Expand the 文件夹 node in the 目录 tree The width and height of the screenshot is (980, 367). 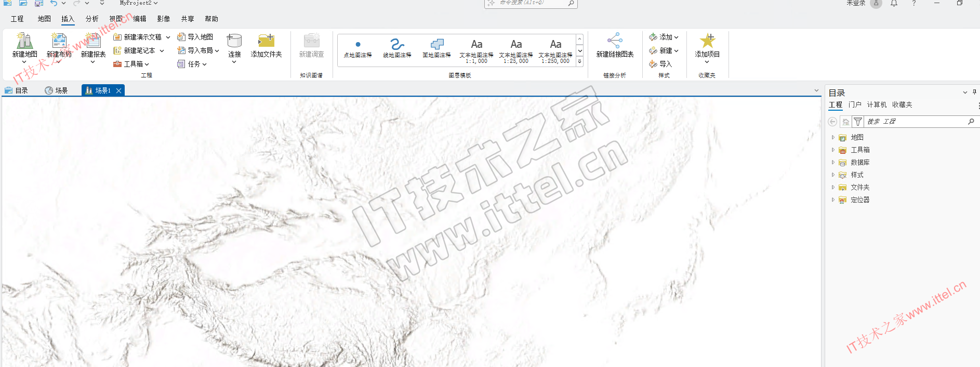[x=833, y=187]
